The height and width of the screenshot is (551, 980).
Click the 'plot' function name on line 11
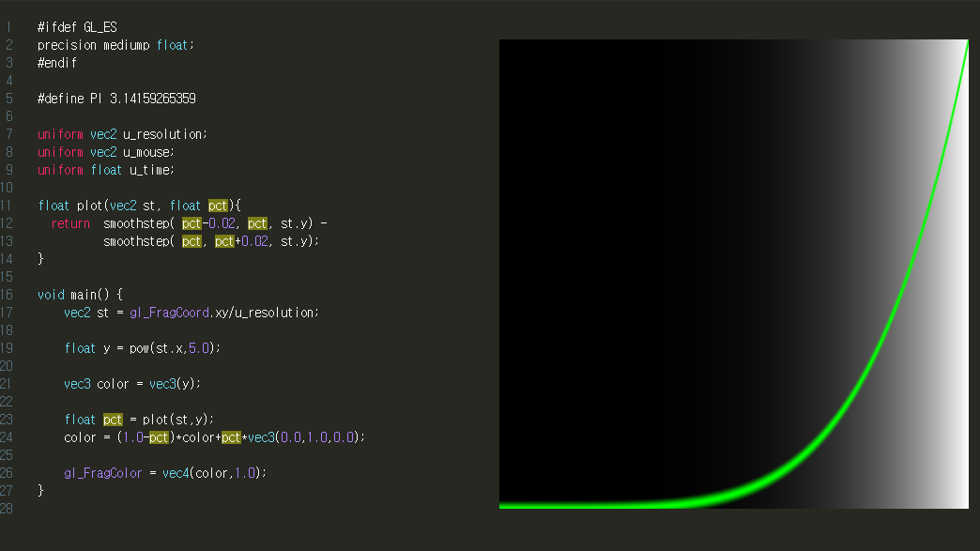[x=90, y=206]
